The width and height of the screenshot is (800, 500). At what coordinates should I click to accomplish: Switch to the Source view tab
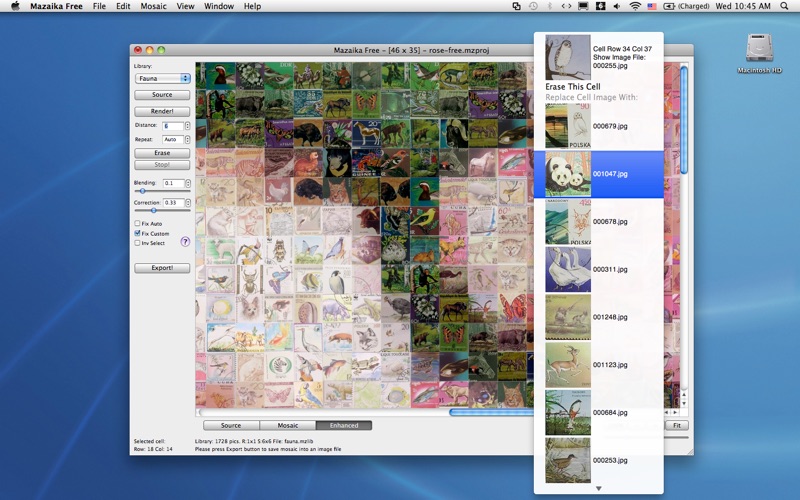coord(231,425)
